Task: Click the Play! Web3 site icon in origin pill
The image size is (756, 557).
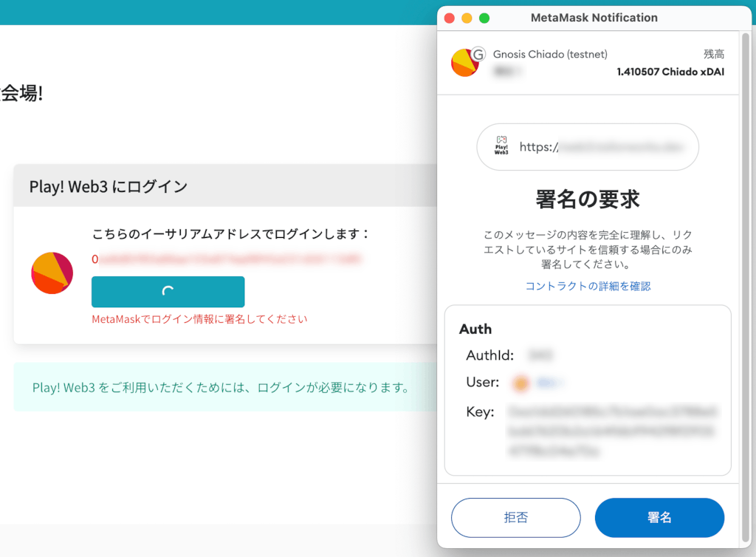Action: (x=501, y=145)
